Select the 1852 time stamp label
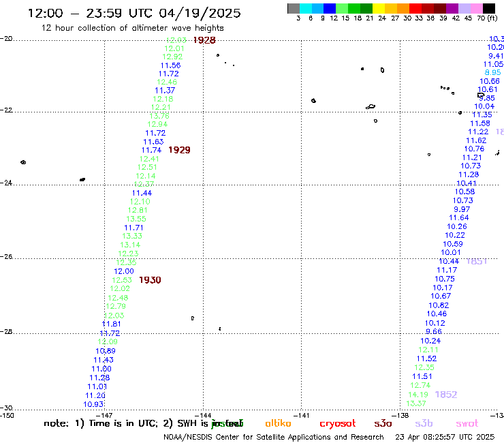504x443 pixels. pos(446,395)
